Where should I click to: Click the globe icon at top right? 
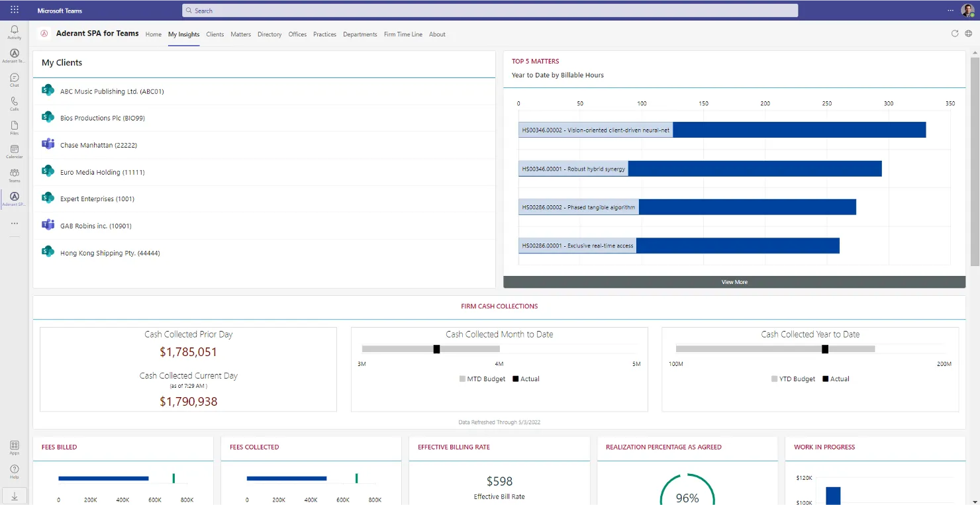pos(968,34)
